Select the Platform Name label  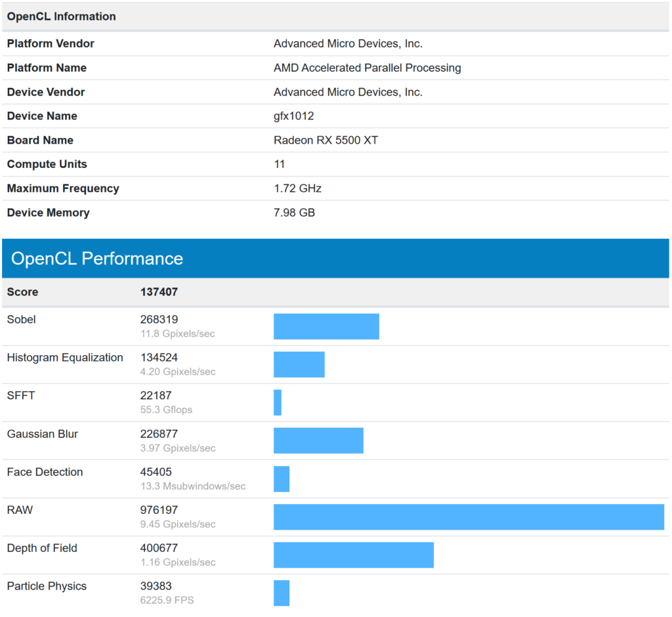pyautogui.click(x=47, y=68)
